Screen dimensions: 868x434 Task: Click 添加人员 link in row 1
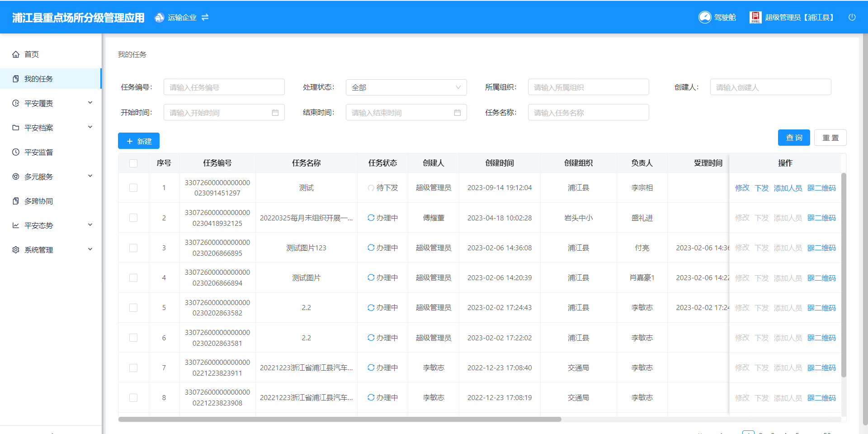[788, 188]
